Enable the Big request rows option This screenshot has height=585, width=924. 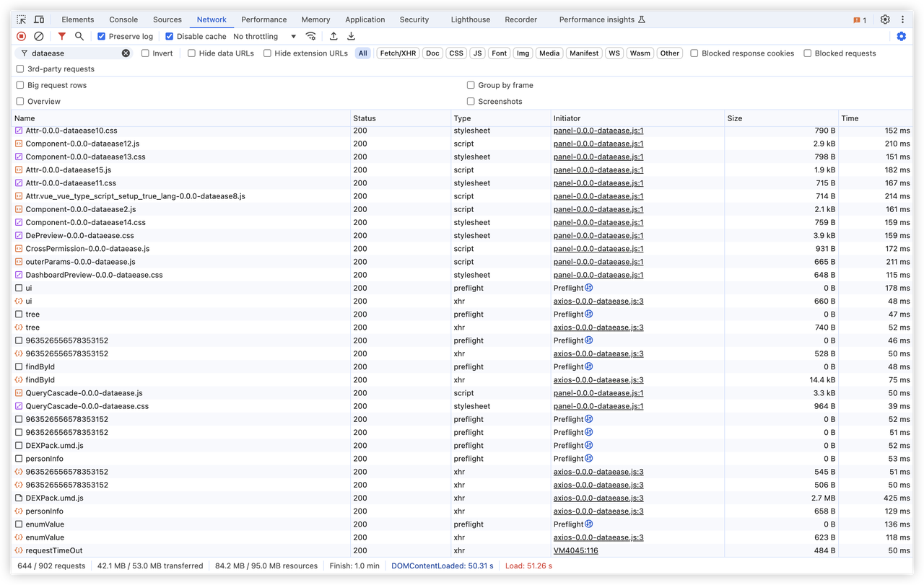[20, 85]
